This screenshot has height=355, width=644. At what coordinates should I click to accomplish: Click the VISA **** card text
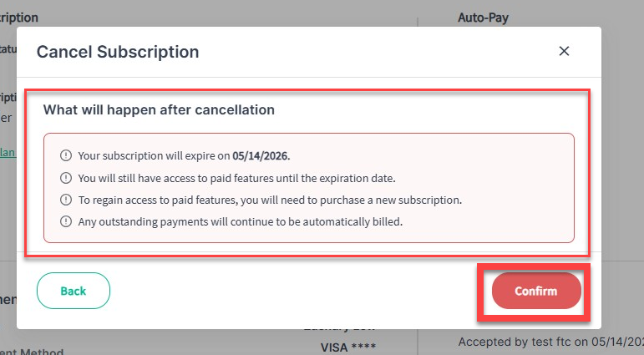(x=348, y=347)
